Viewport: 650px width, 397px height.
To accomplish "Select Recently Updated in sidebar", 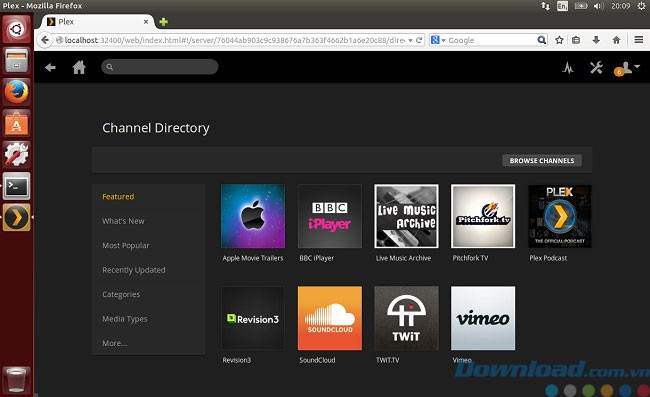I will 133,270.
